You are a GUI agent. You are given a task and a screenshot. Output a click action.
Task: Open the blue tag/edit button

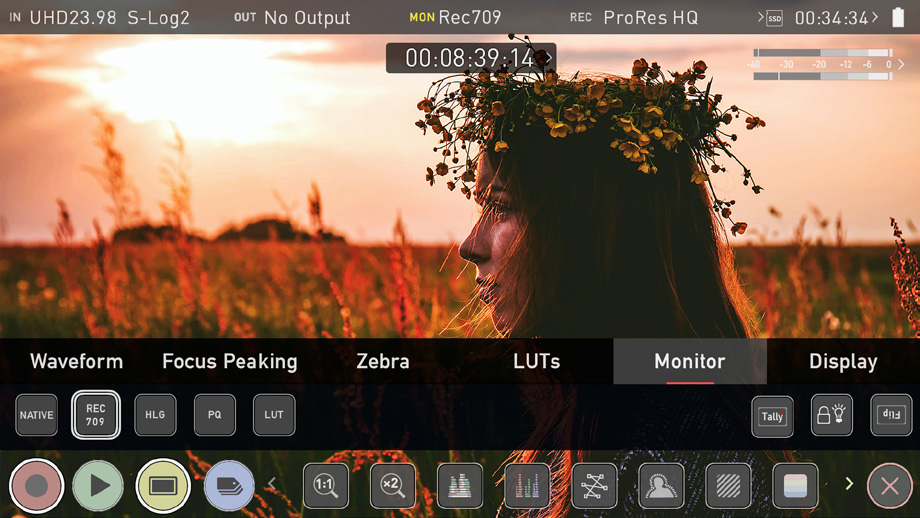[229, 486]
